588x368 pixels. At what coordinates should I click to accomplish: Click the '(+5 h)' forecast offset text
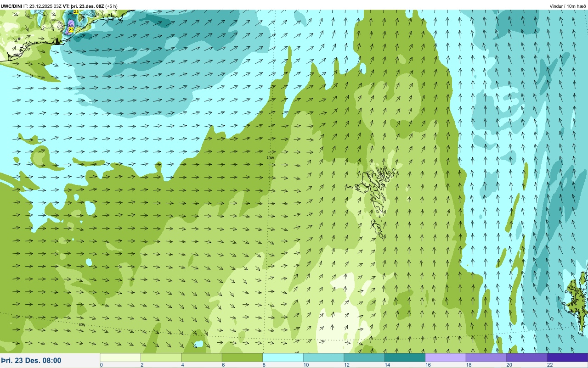pos(111,6)
